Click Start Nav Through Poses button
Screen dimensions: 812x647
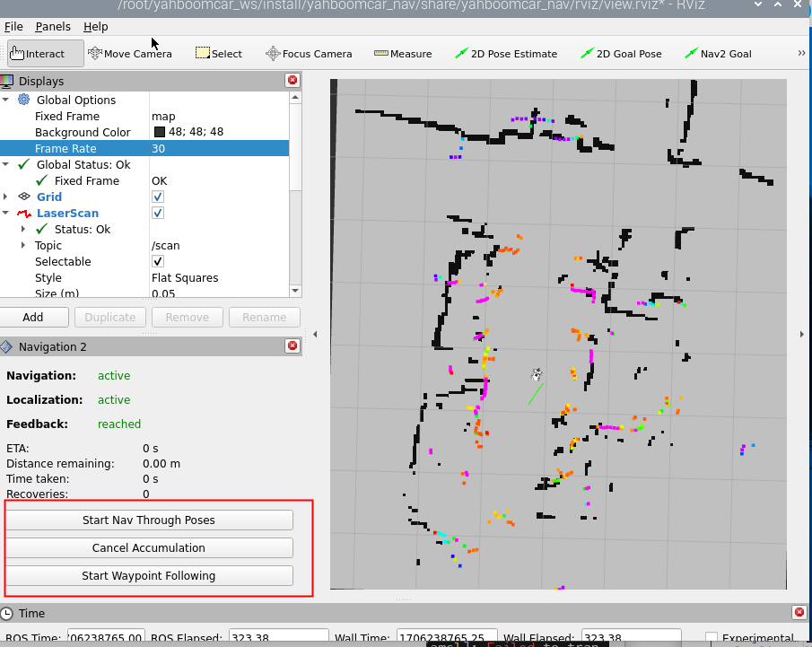[x=149, y=520]
